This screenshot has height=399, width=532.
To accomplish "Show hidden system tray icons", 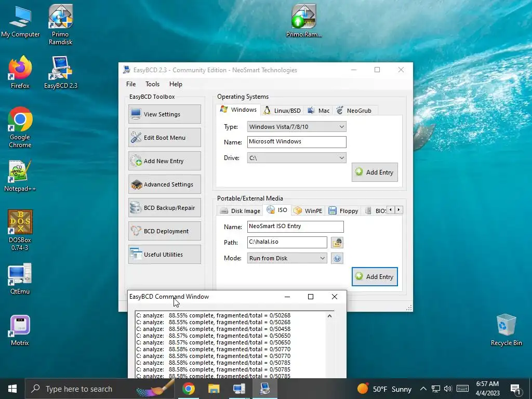I will click(423, 389).
